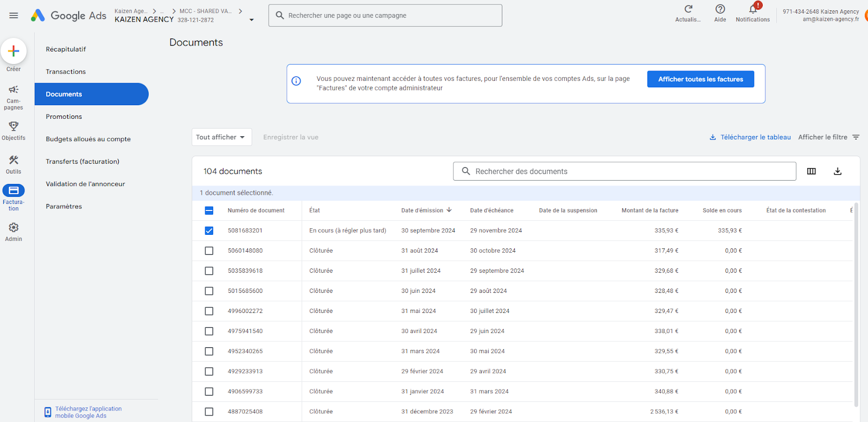Viewport: 868px width, 422px height.
Task: Sort by Date d'échéance column header
Action: click(x=492, y=210)
